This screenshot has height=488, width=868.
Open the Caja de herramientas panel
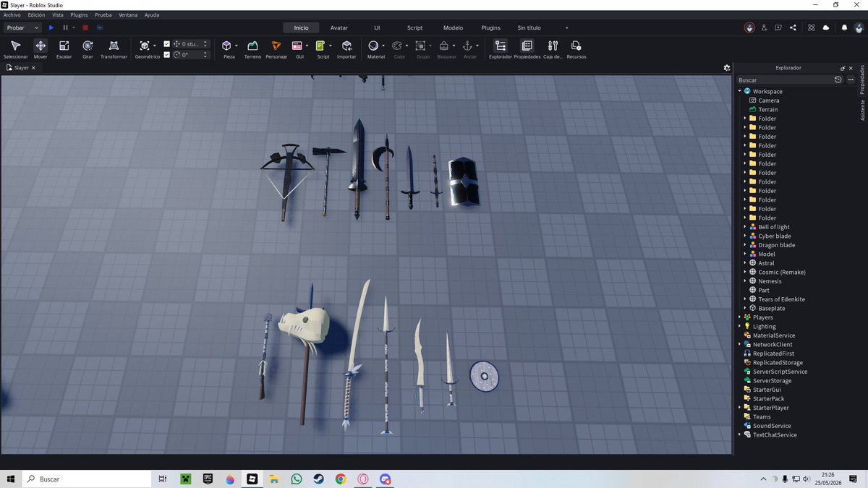pos(553,48)
